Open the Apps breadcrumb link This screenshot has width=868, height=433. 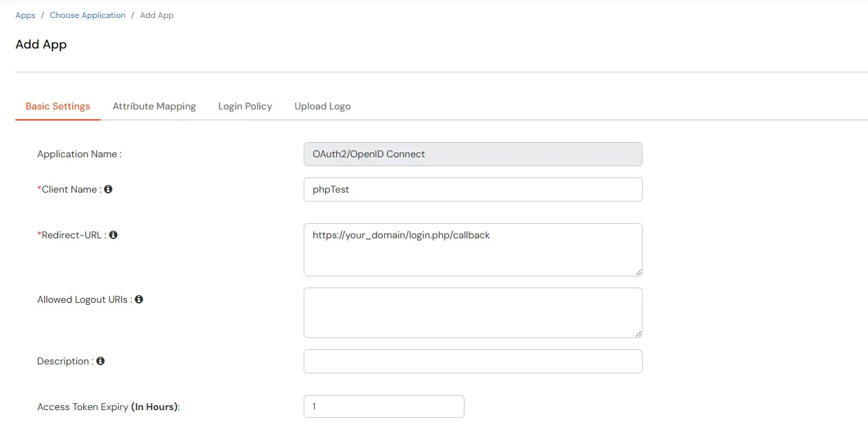click(25, 15)
